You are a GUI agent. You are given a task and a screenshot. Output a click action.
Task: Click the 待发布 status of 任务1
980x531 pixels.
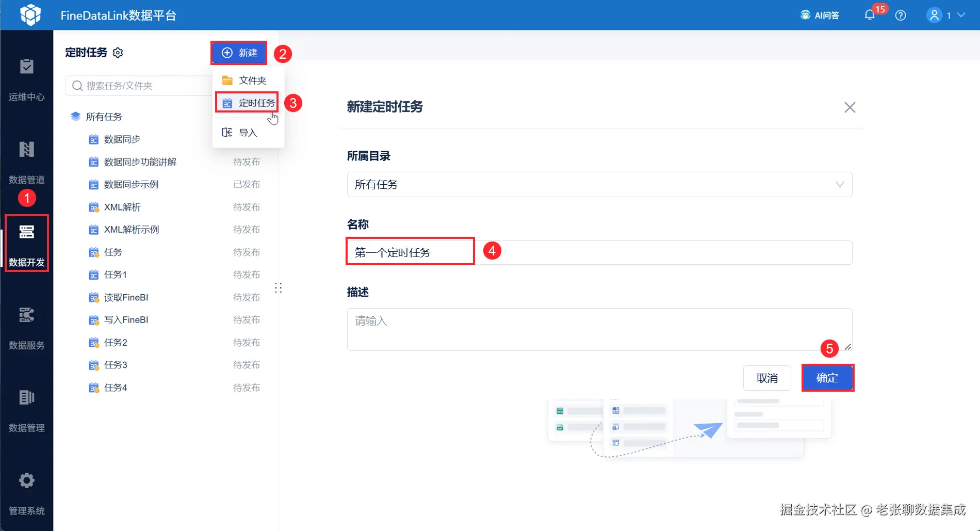(x=247, y=275)
